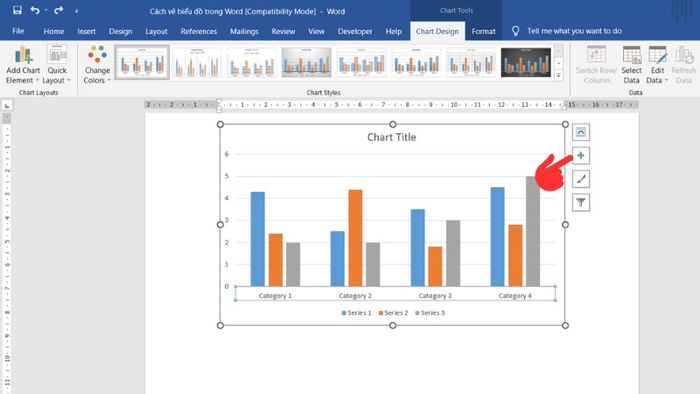
Task: Switch to the chart Format tab
Action: [x=483, y=31]
